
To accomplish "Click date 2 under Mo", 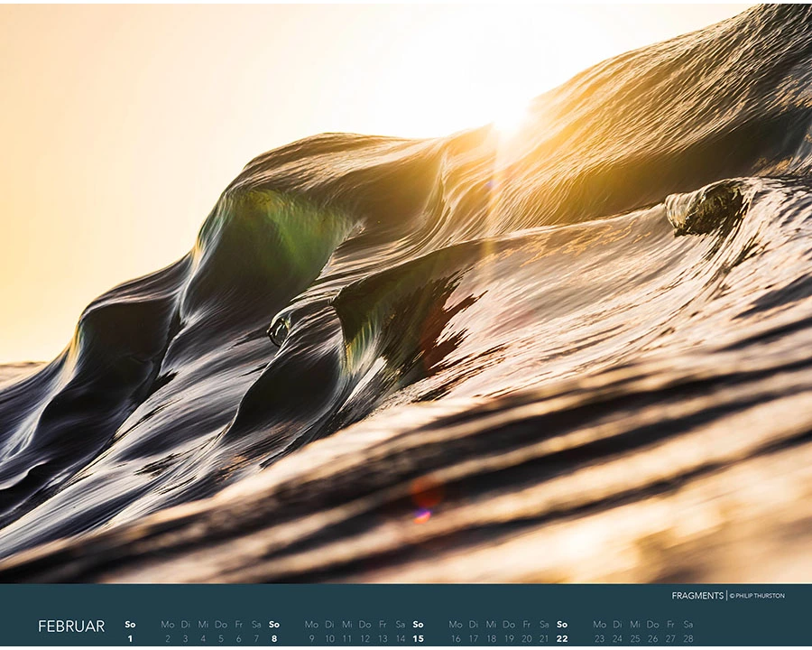I will pos(167,639).
